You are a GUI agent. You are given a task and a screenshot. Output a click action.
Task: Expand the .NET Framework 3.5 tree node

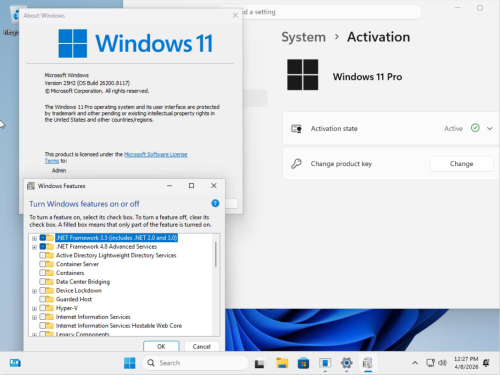tap(34, 238)
